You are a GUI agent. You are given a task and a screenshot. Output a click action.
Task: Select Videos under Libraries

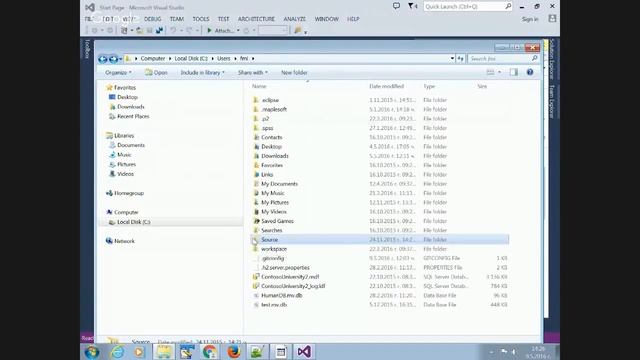point(125,174)
